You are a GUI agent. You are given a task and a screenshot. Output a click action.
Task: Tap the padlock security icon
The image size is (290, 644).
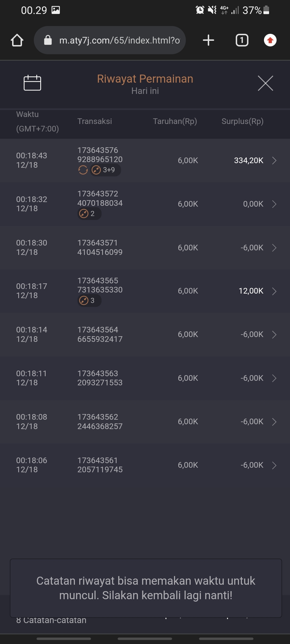coord(48,40)
